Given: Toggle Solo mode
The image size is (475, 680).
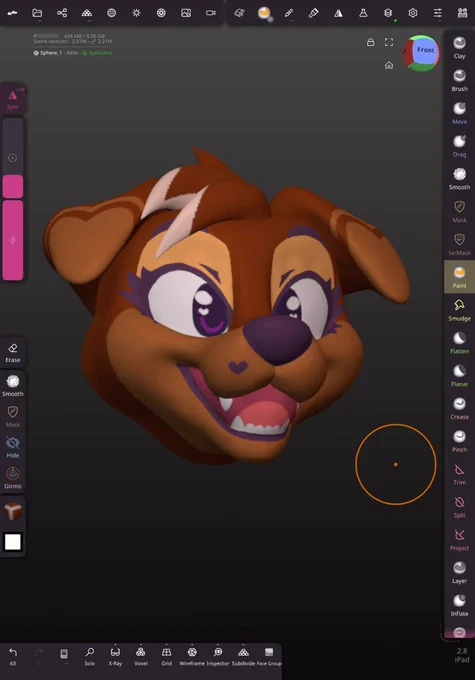Looking at the screenshot, I should (89, 656).
